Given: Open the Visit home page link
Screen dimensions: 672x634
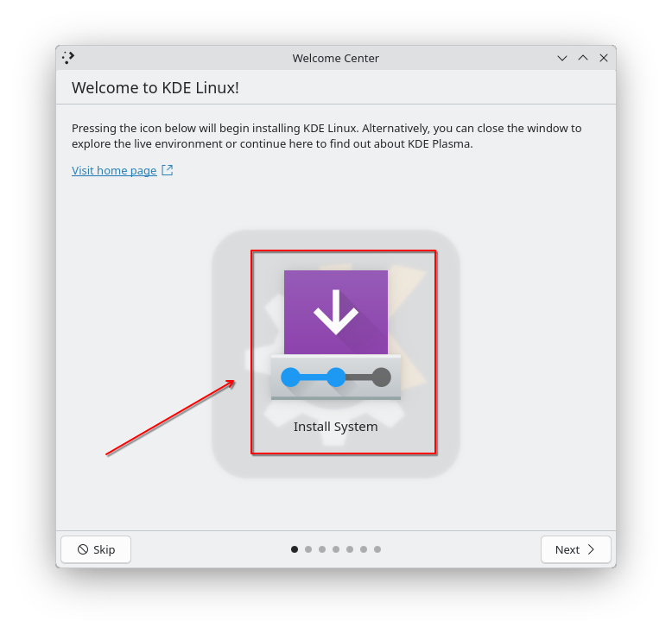Looking at the screenshot, I should click(114, 171).
